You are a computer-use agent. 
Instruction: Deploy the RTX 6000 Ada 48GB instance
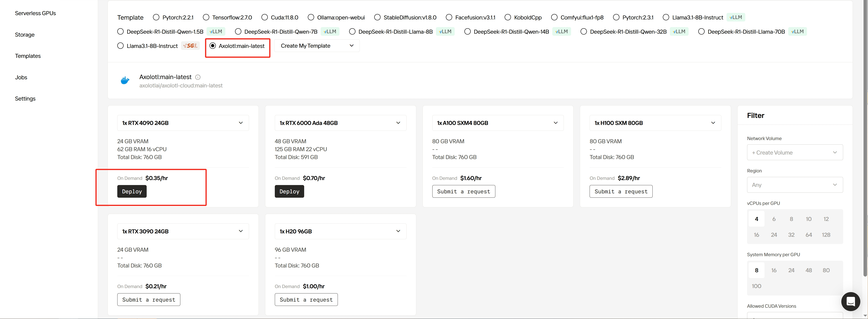coord(289,191)
